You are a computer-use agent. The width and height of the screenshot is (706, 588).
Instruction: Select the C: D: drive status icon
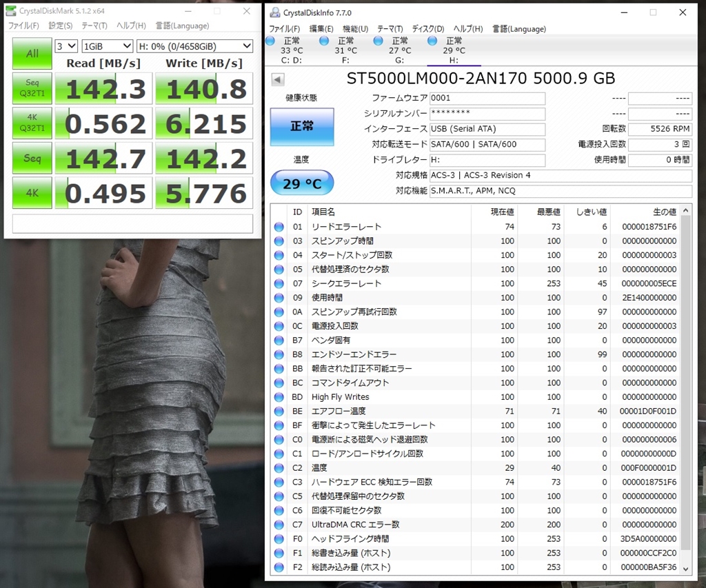click(x=270, y=41)
